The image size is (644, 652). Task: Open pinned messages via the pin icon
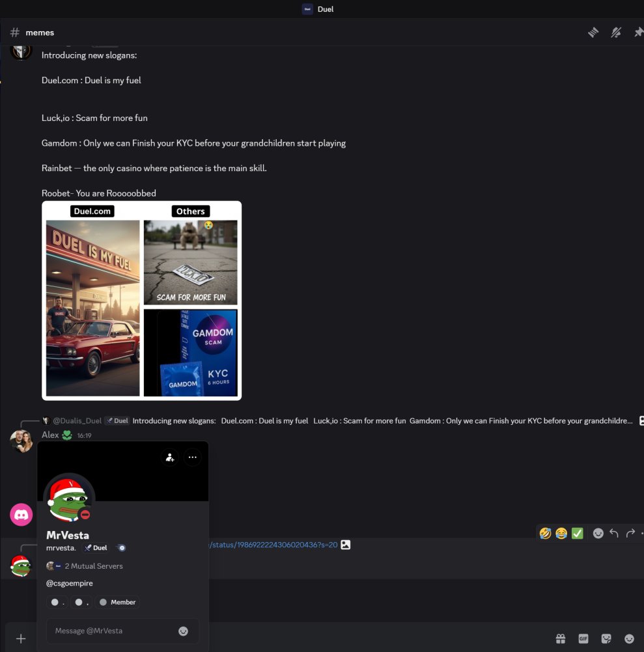pyautogui.click(x=639, y=33)
